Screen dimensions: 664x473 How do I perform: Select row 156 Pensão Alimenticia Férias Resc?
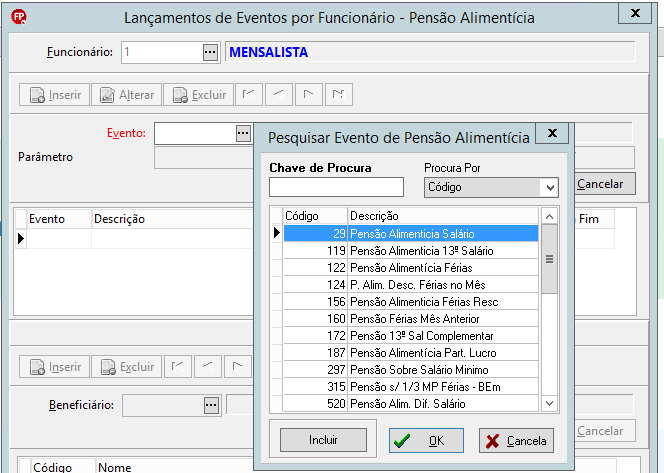click(411, 302)
